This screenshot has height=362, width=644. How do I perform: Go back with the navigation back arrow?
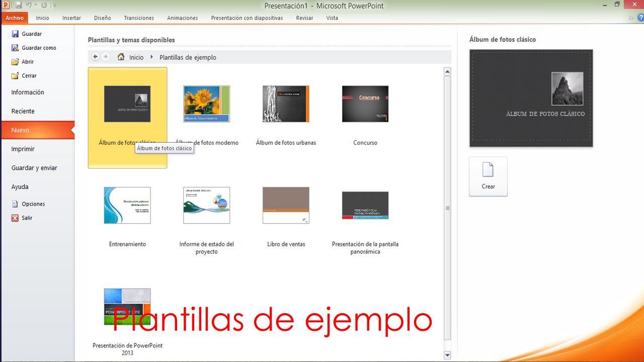pyautogui.click(x=96, y=57)
